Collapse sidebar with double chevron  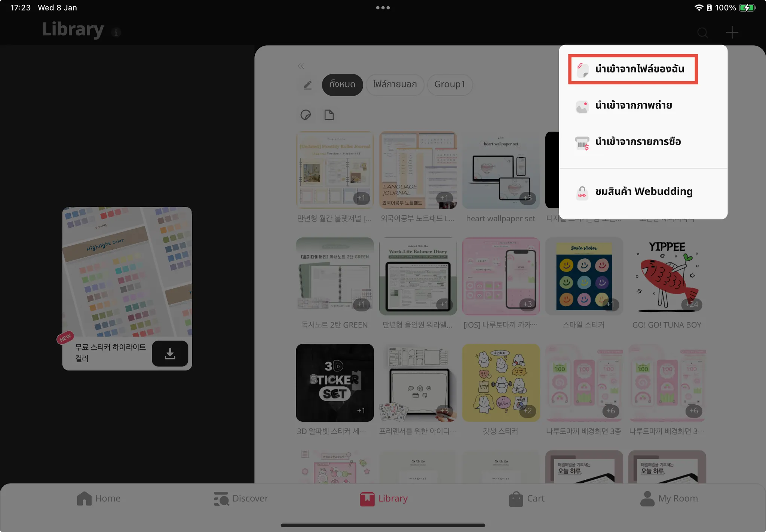[301, 66]
